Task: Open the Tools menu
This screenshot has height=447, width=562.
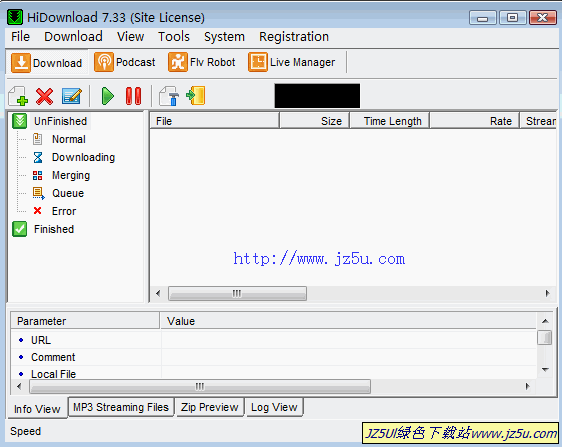Action: pyautogui.click(x=174, y=37)
